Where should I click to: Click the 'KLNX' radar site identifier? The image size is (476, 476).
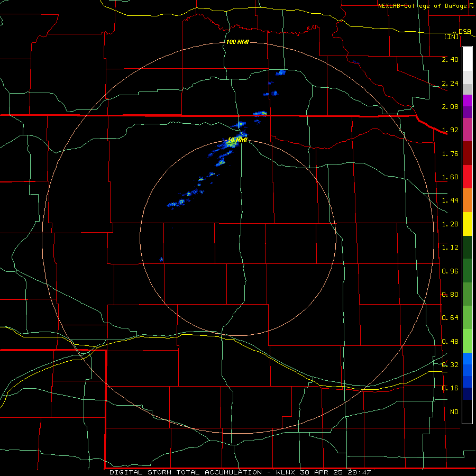coord(286,472)
